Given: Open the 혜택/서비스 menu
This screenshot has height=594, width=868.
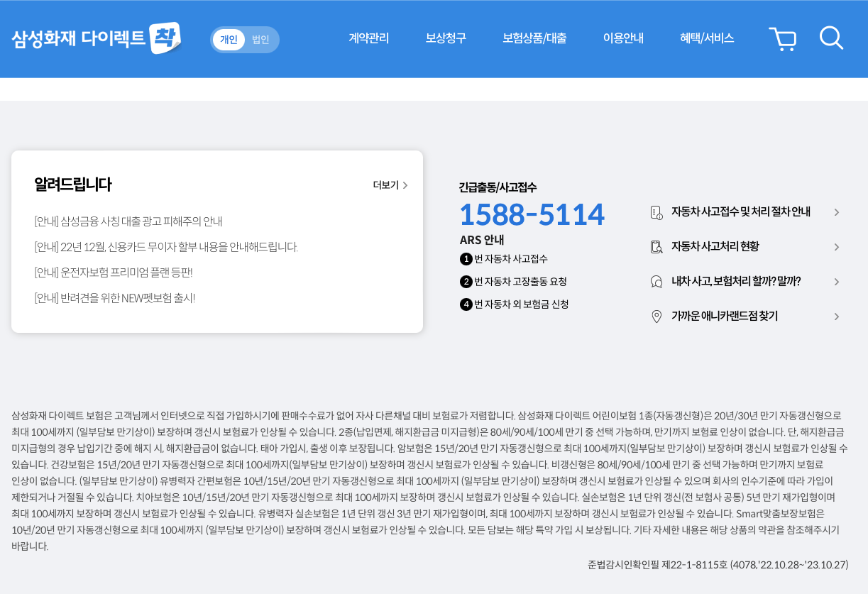Looking at the screenshot, I should tap(707, 38).
